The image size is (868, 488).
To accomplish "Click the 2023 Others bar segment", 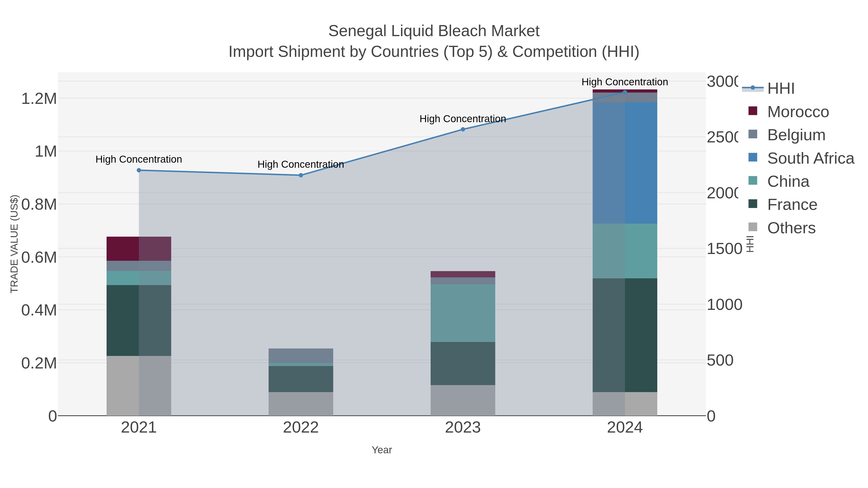I will point(463,401).
